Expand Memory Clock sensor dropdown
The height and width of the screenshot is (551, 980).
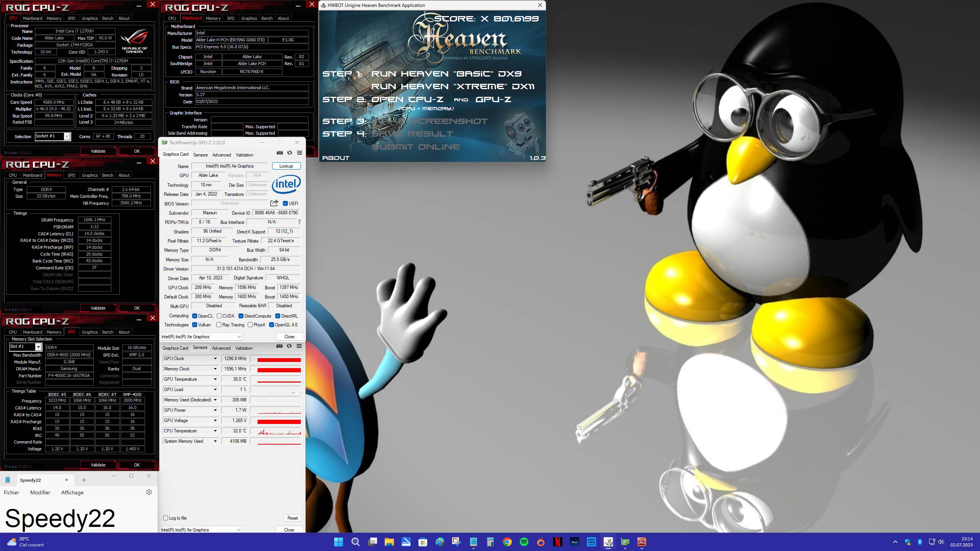(x=215, y=369)
